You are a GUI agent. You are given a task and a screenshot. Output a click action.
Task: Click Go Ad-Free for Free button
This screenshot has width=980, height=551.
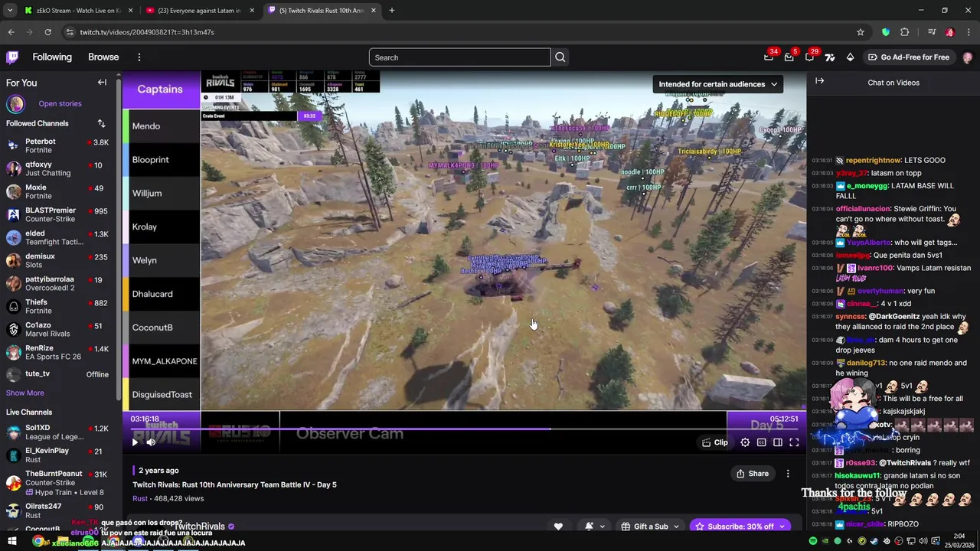908,57
